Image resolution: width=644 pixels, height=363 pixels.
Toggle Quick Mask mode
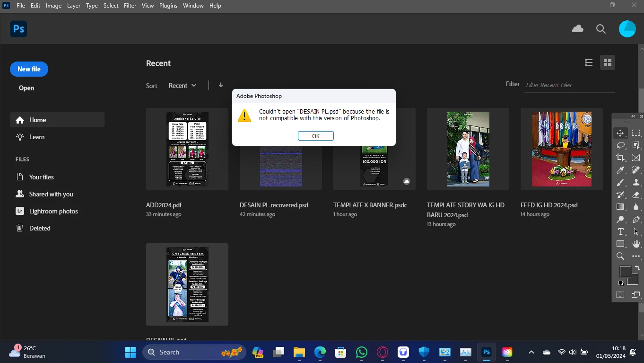click(620, 295)
